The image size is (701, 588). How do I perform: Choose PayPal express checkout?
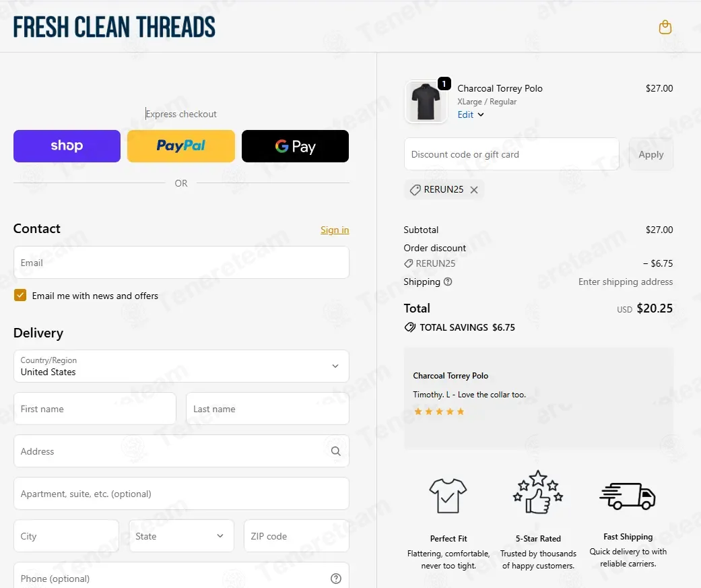181,146
